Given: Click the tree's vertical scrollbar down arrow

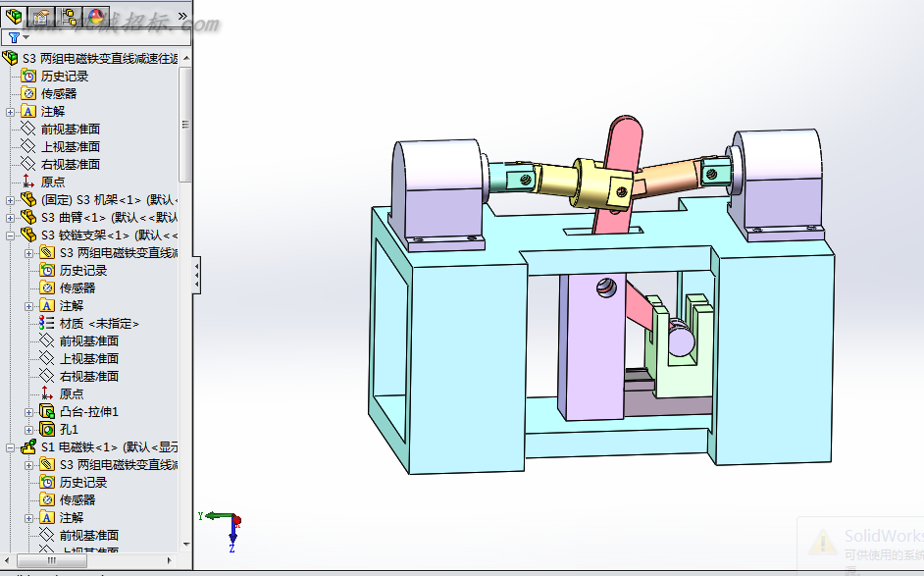Looking at the screenshot, I should click(186, 545).
